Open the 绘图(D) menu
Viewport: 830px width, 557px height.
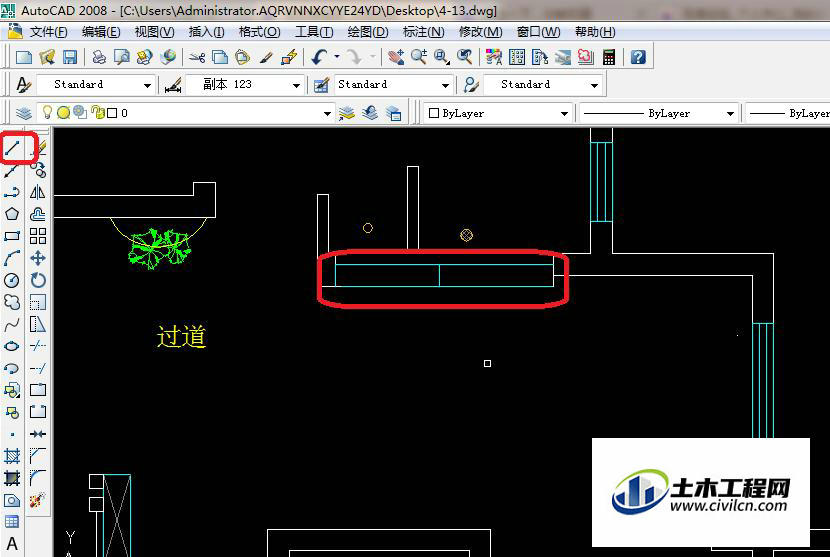pos(368,32)
